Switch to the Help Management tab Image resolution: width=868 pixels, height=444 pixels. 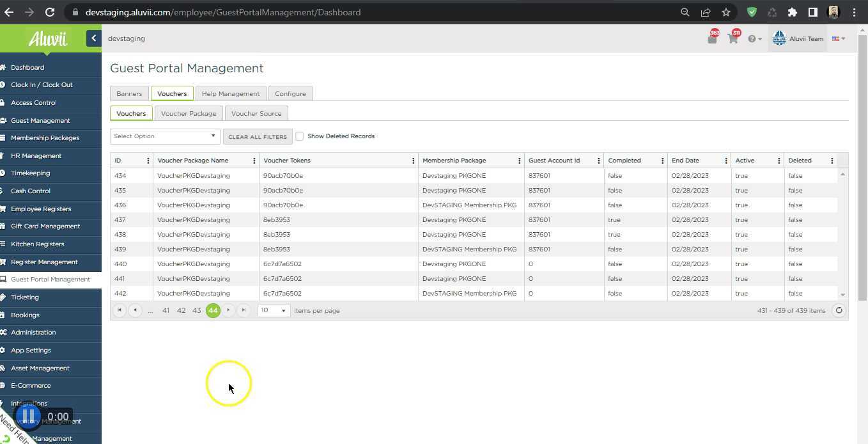[x=231, y=94]
